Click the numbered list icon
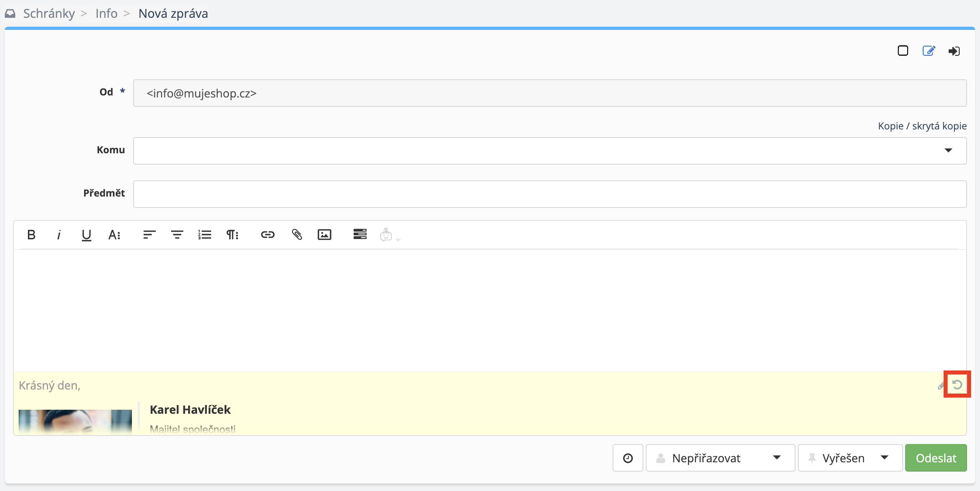Image resolution: width=980 pixels, height=491 pixels. point(205,235)
